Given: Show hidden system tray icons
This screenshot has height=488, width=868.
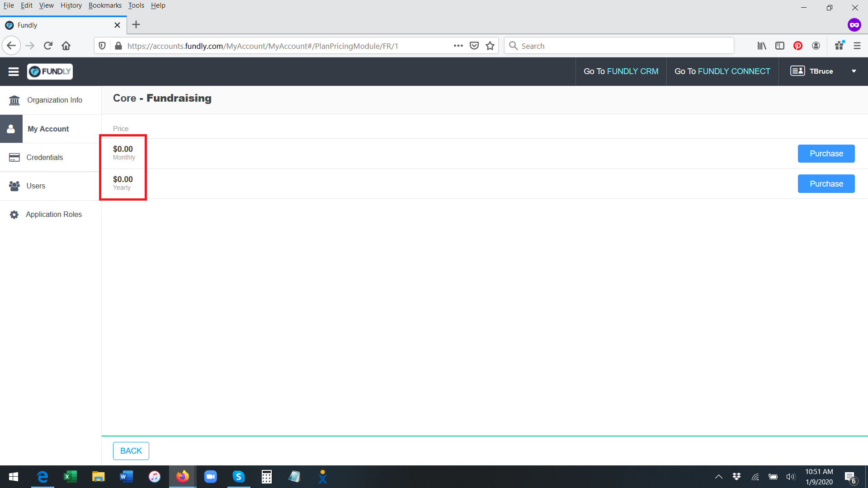Looking at the screenshot, I should pos(718,477).
